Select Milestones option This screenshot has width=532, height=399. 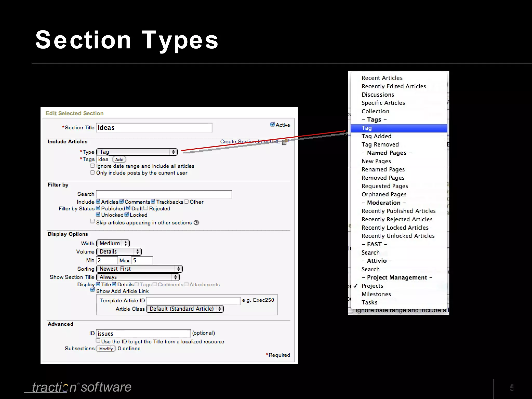click(x=399, y=294)
